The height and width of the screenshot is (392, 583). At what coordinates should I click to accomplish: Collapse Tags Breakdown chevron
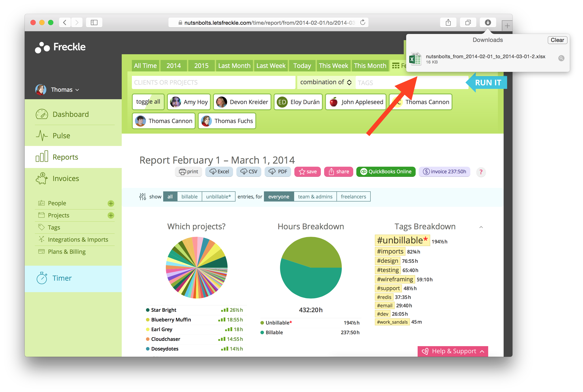(481, 227)
